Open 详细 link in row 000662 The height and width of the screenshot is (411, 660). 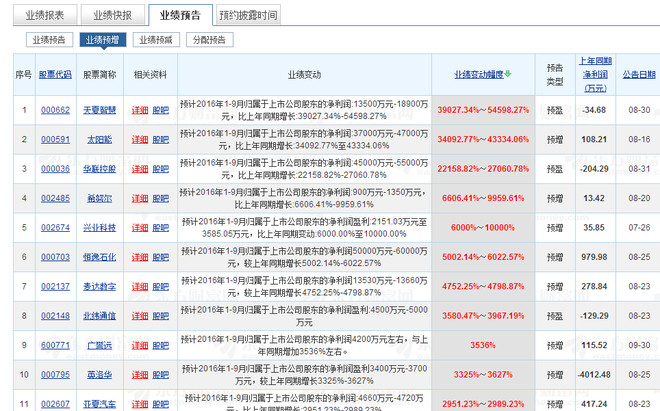point(140,110)
